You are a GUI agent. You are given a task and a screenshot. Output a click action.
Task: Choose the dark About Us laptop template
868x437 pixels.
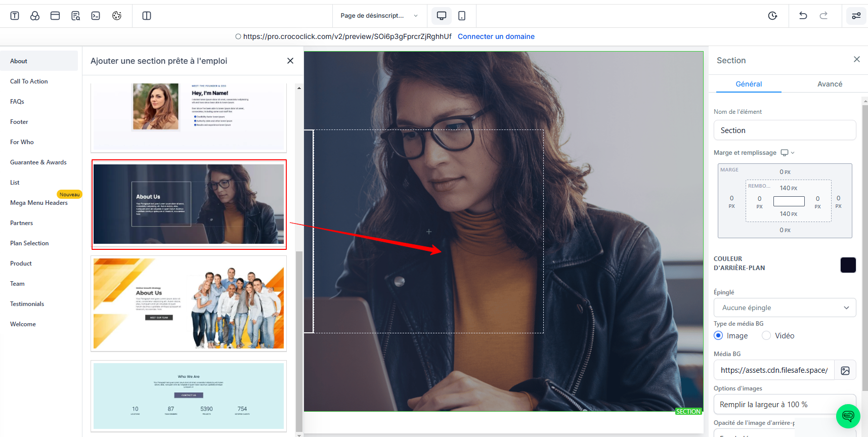pyautogui.click(x=189, y=204)
